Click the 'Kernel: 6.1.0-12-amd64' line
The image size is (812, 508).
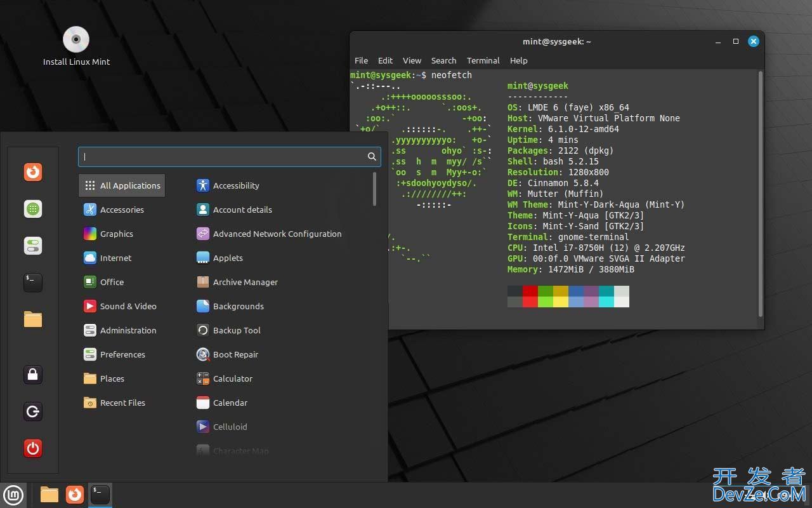(x=563, y=129)
